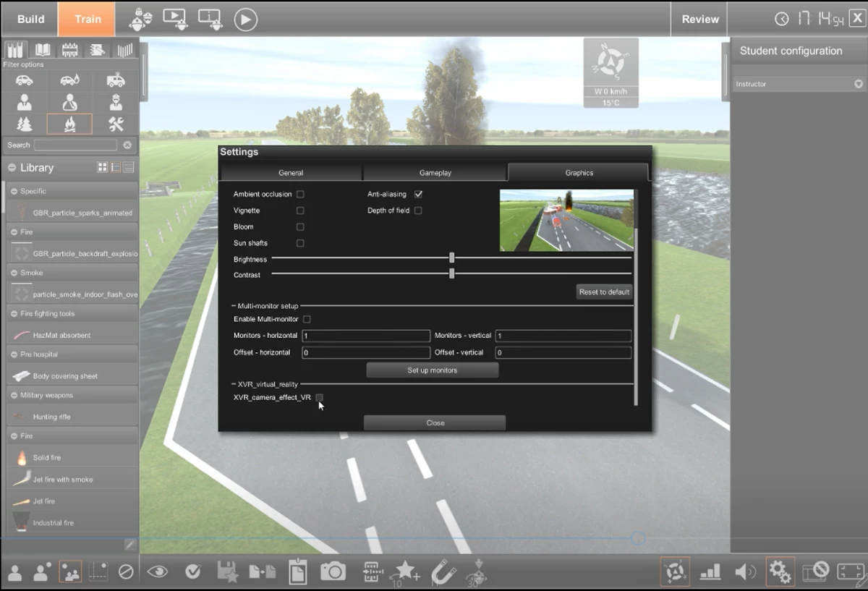The width and height of the screenshot is (868, 591).
Task: Enable Multi-monitor setup
Action: 307,318
